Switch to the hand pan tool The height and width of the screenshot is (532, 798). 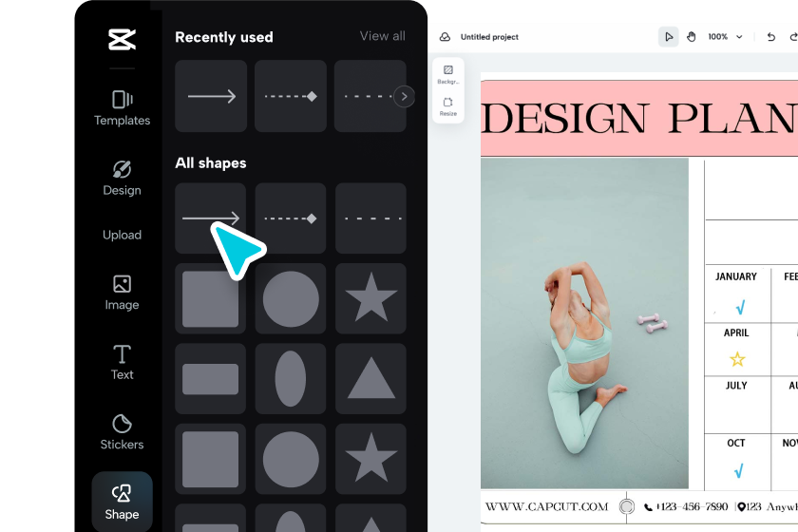point(692,37)
